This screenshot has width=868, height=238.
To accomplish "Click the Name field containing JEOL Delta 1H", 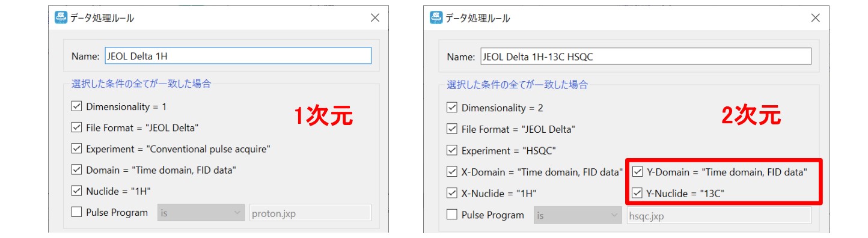I will pos(238,56).
